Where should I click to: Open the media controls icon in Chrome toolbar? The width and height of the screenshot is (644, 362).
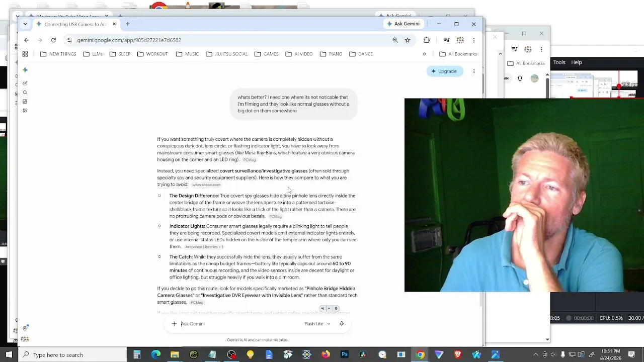(x=447, y=40)
